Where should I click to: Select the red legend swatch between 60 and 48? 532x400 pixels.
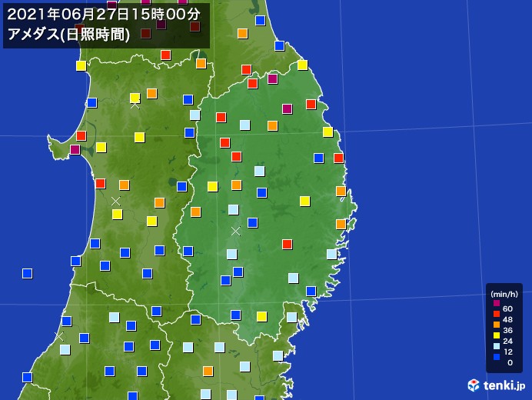pyautogui.click(x=497, y=314)
